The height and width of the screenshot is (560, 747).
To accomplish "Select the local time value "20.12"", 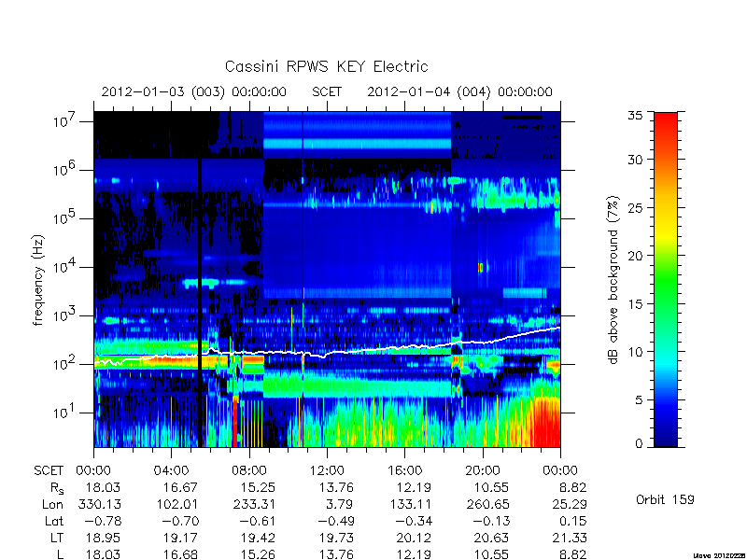I will [414, 539].
